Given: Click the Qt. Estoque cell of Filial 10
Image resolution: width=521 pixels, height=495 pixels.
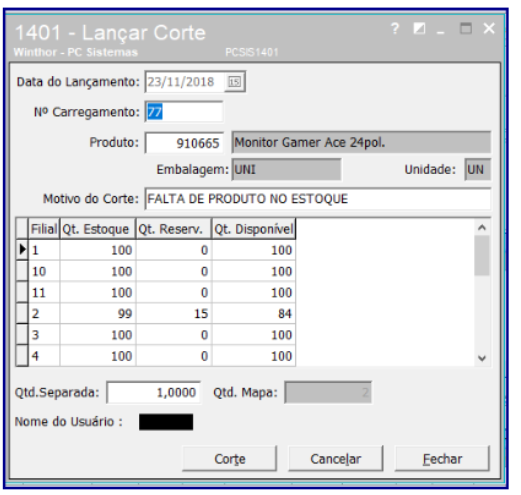Looking at the screenshot, I should (x=98, y=271).
